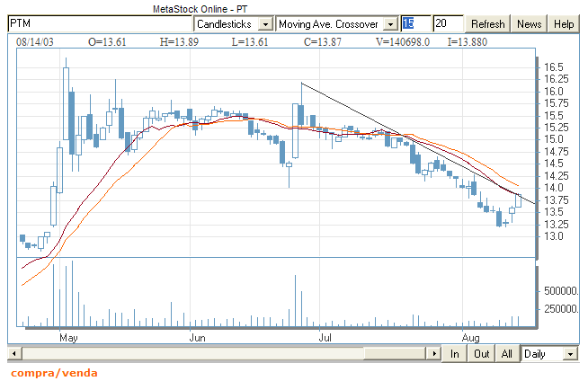588x381 pixels.
Task: Zoom out with the Out button
Action: pyautogui.click(x=482, y=354)
